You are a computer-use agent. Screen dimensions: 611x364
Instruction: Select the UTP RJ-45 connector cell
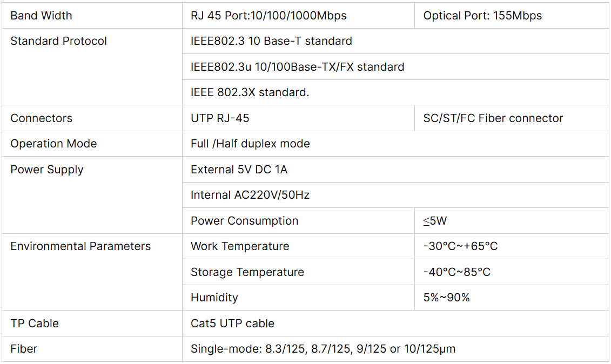click(x=220, y=118)
